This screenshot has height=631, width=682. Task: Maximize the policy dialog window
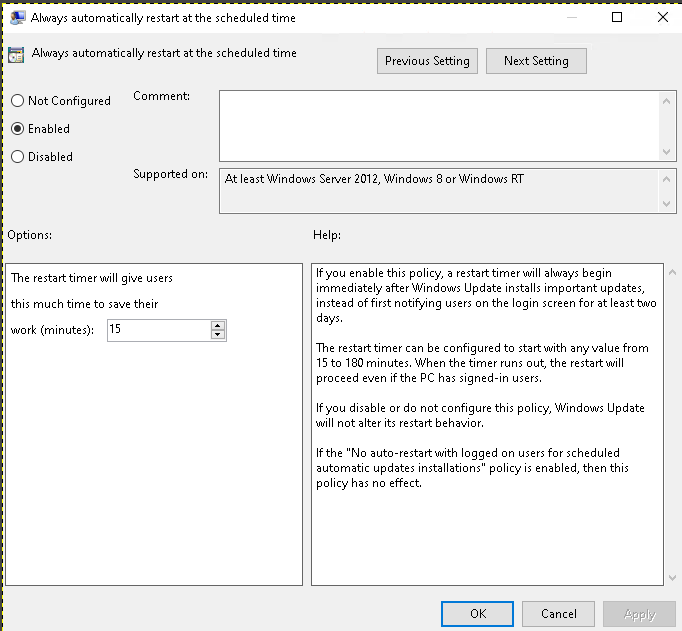point(617,17)
